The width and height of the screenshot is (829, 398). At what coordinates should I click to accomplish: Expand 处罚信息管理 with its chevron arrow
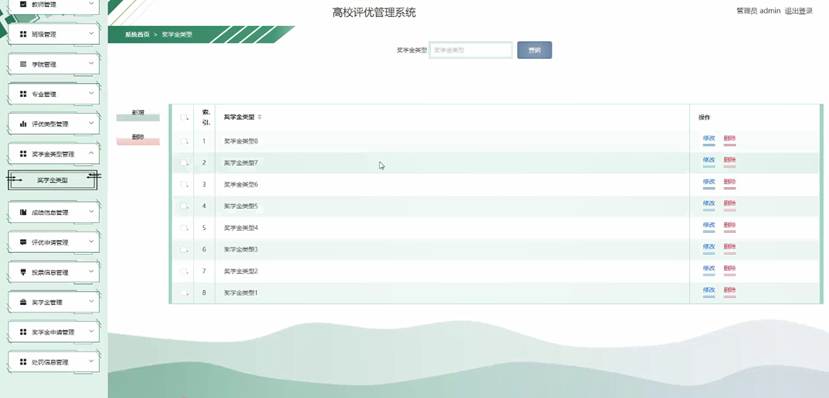pos(91,362)
